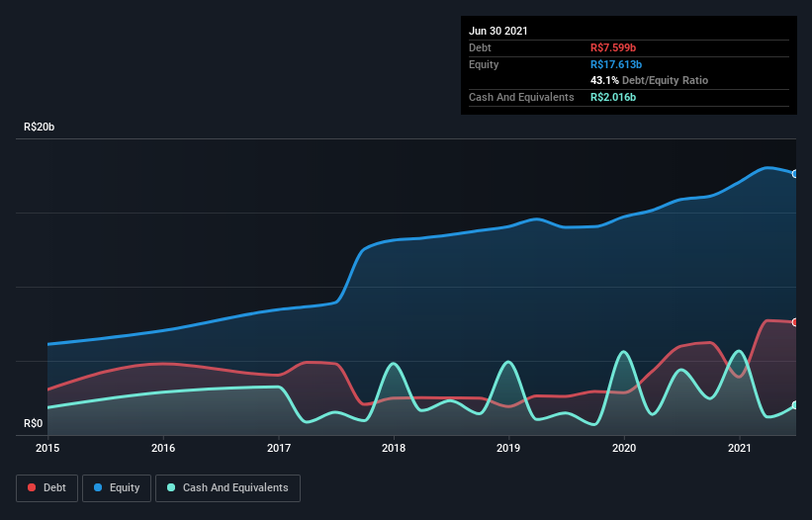Click the R$0 y-axis label
Image resolution: width=812 pixels, height=520 pixels.
34,424
